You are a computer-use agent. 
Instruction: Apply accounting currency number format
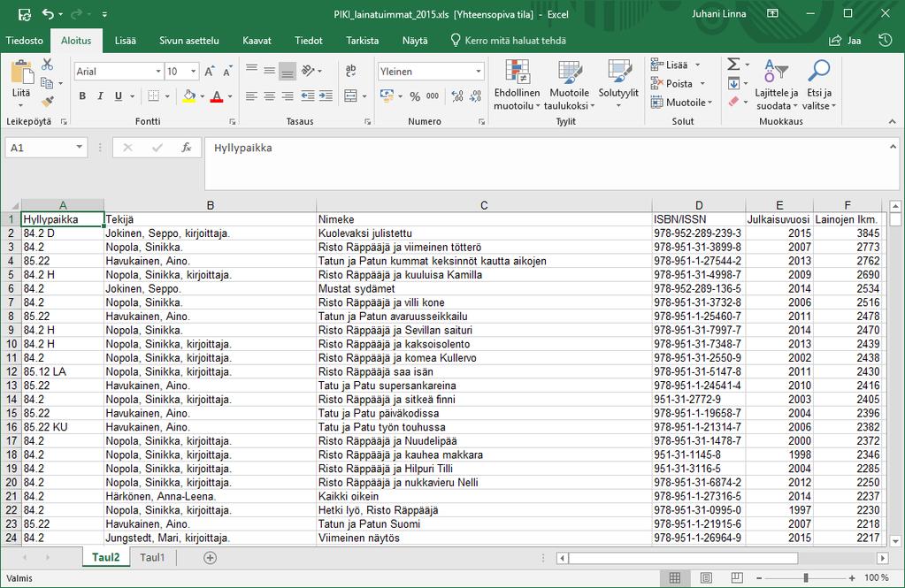[x=387, y=95]
